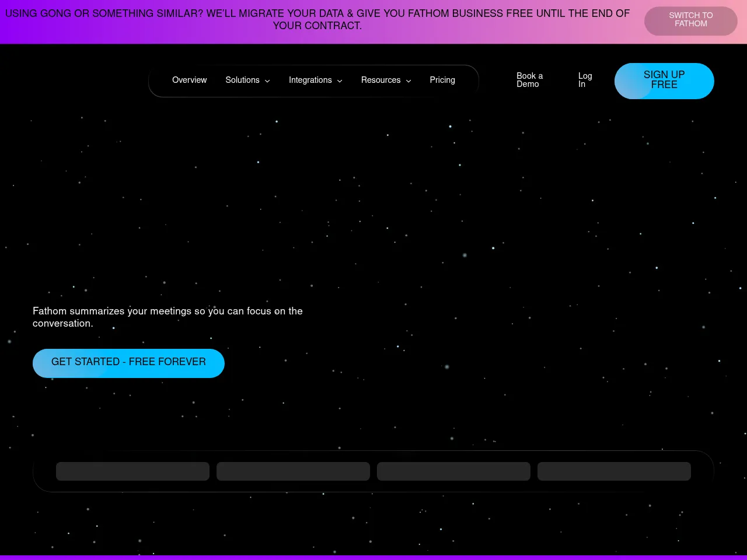Expand the Integrations nav label
The width and height of the screenshot is (747, 560).
[x=310, y=80]
